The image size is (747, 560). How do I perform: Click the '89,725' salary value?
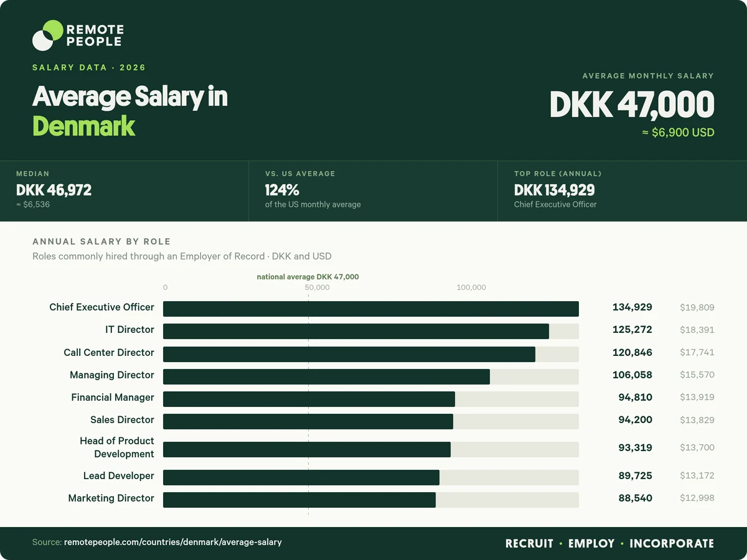[635, 475]
